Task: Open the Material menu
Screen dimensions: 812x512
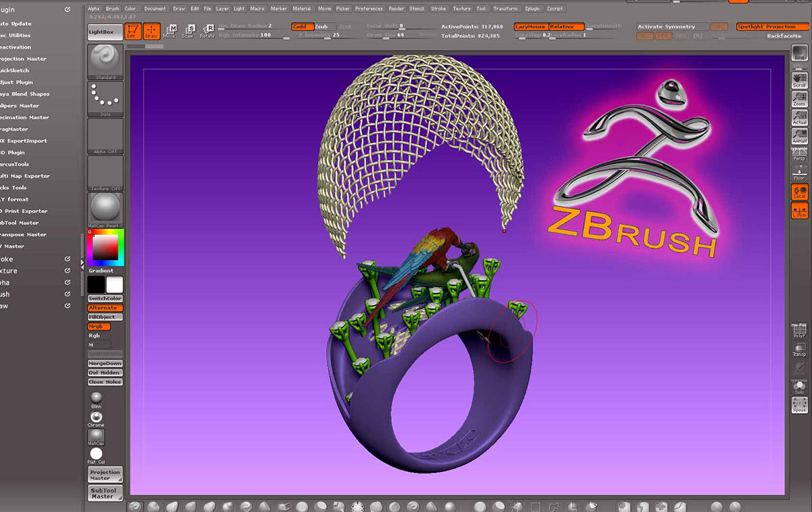Action: [x=302, y=9]
